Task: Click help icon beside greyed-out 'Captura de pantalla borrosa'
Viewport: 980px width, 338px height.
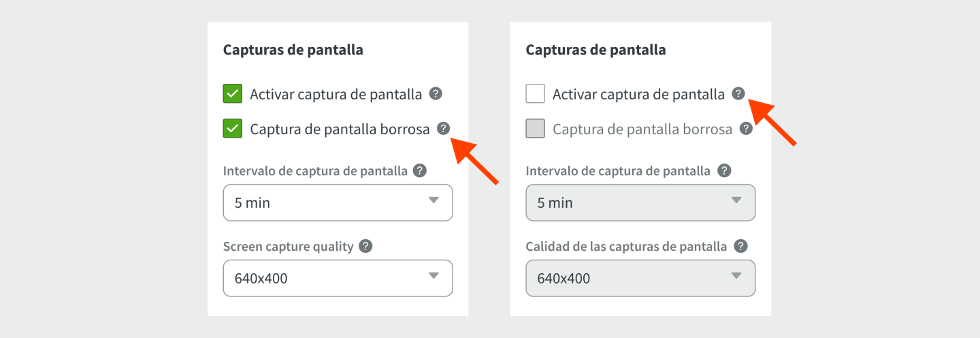Action: pyautogui.click(x=746, y=128)
